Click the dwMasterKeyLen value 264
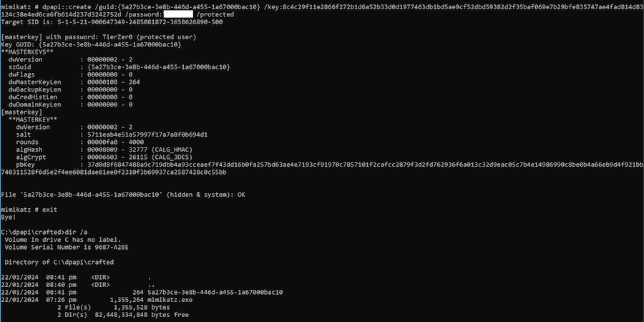 135,82
